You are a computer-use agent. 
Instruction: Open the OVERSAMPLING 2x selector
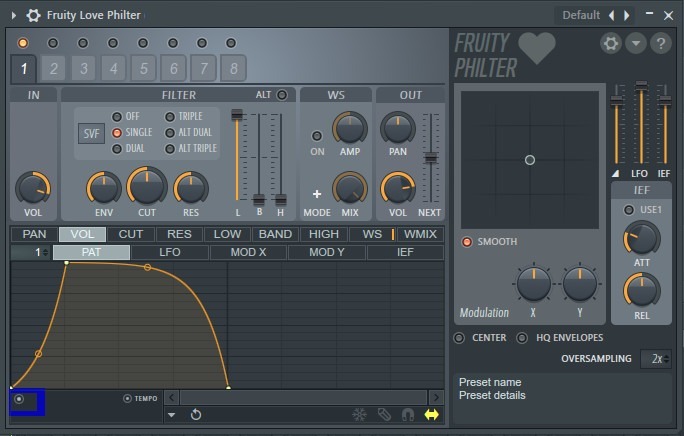[x=656, y=359]
